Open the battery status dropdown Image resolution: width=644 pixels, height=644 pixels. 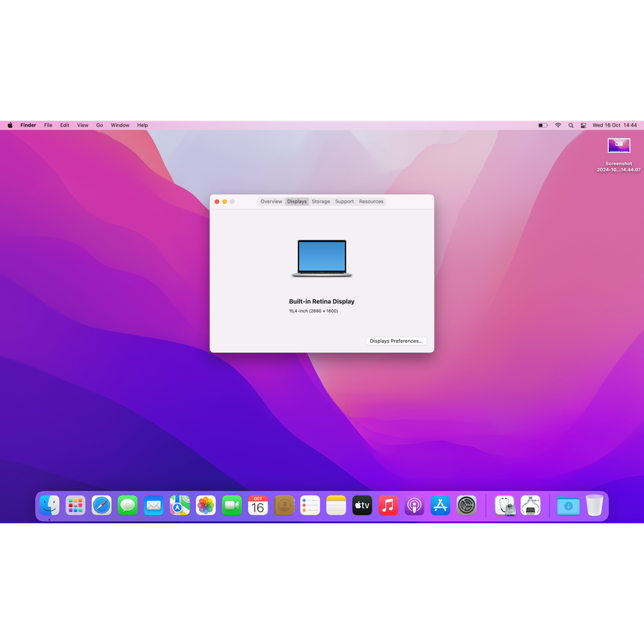click(x=542, y=125)
